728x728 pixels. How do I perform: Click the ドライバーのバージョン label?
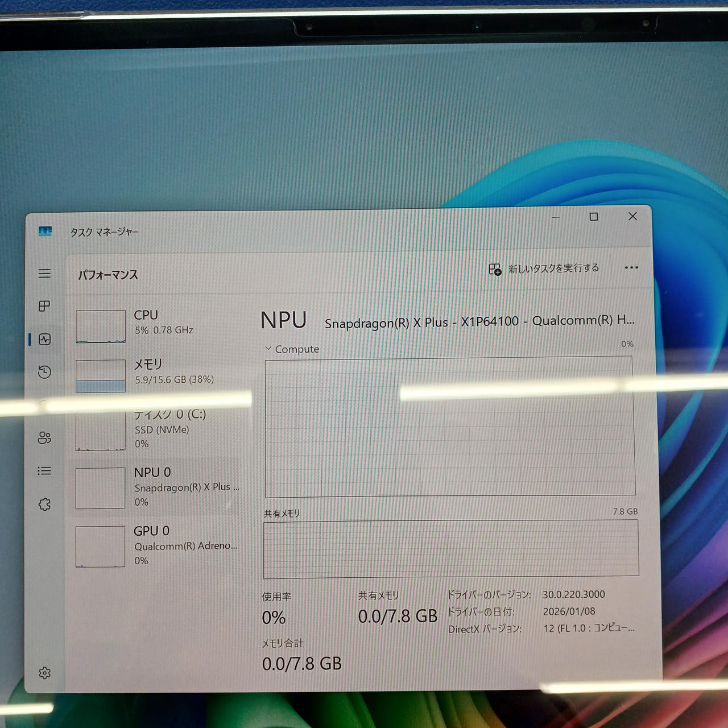489,595
